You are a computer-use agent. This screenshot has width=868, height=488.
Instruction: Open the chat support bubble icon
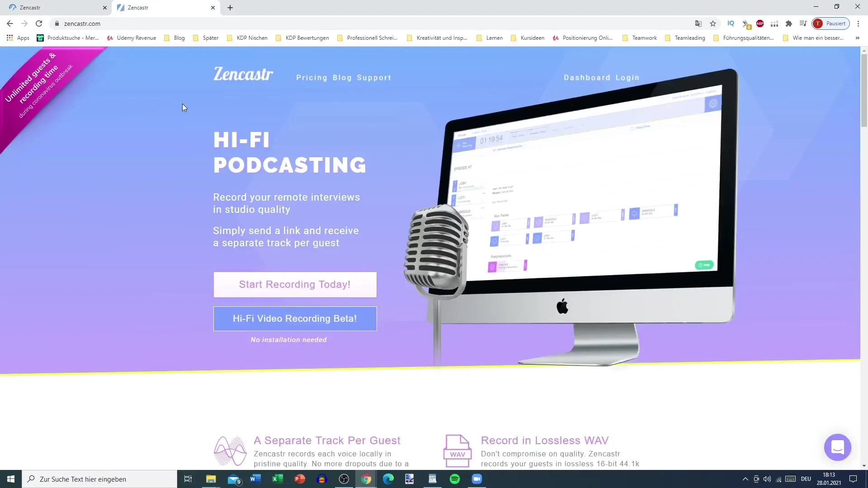coord(837,447)
